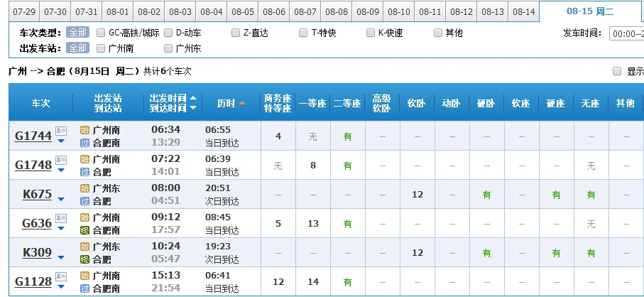This screenshot has height=297, width=644.
Task: Check the D-动车 train type box
Action: tap(168, 33)
